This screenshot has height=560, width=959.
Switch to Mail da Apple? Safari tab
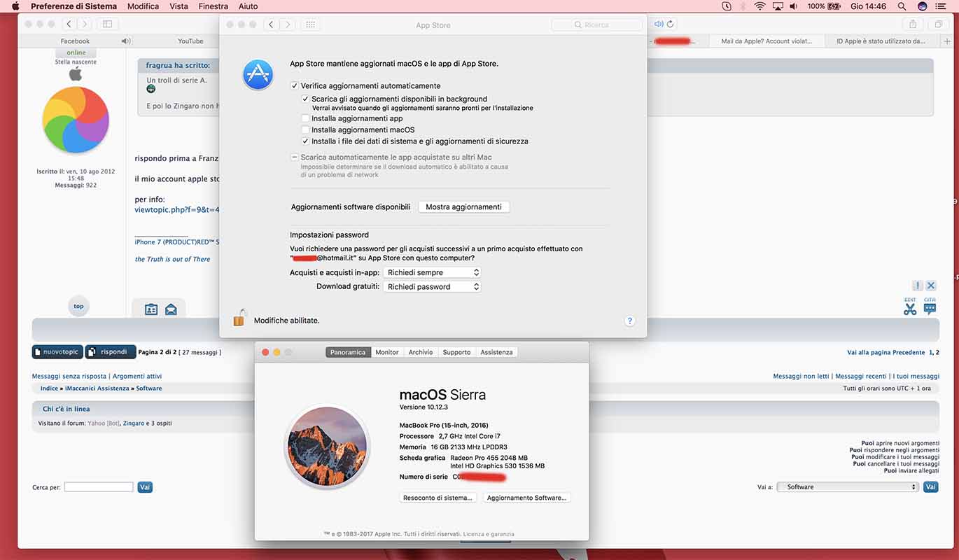[767, 41]
